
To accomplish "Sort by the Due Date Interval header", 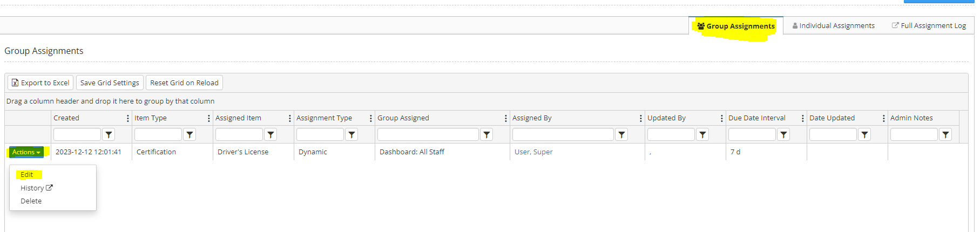I will coord(757,118).
